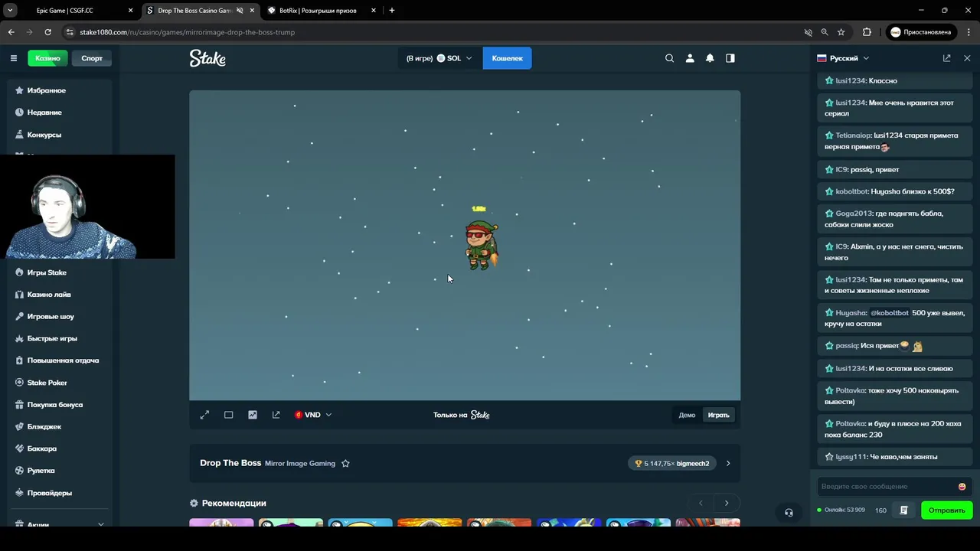Image resolution: width=980 pixels, height=551 pixels.
Task: Open Stake Poker in sidebar
Action: point(60,383)
